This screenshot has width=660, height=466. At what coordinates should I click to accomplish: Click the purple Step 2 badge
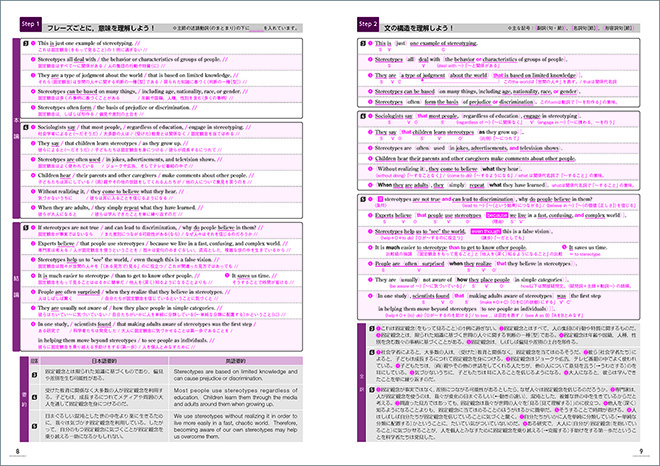(x=368, y=24)
